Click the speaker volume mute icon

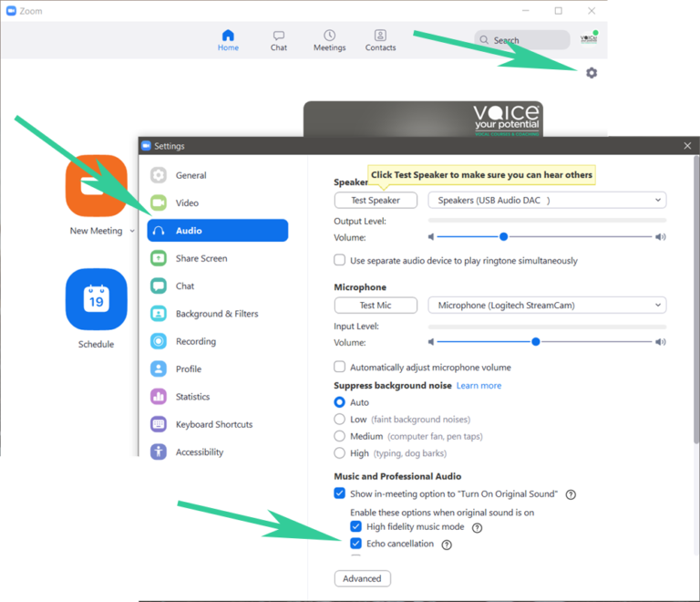pyautogui.click(x=431, y=236)
